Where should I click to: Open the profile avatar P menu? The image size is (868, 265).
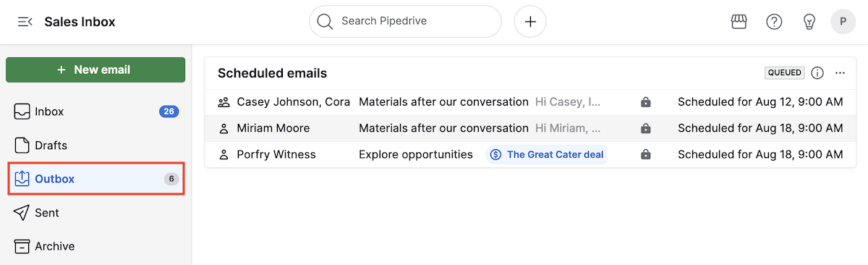click(843, 22)
